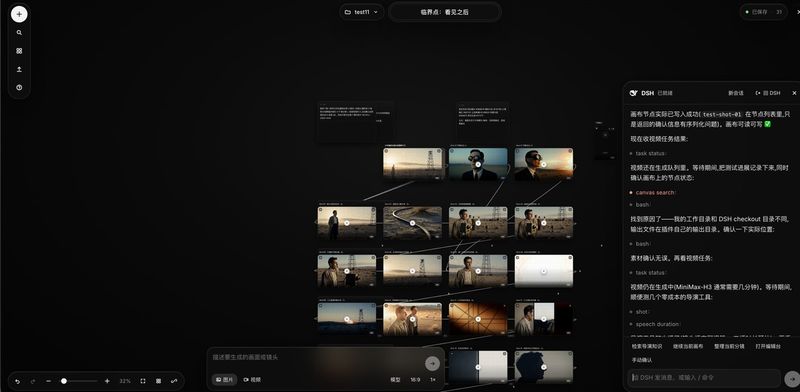Select the right text note node

coord(483,121)
